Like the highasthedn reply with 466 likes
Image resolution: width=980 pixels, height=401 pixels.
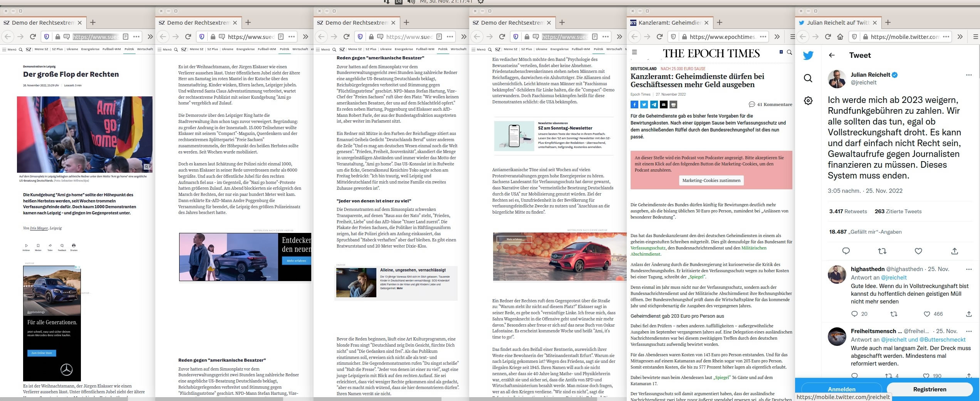927,314
